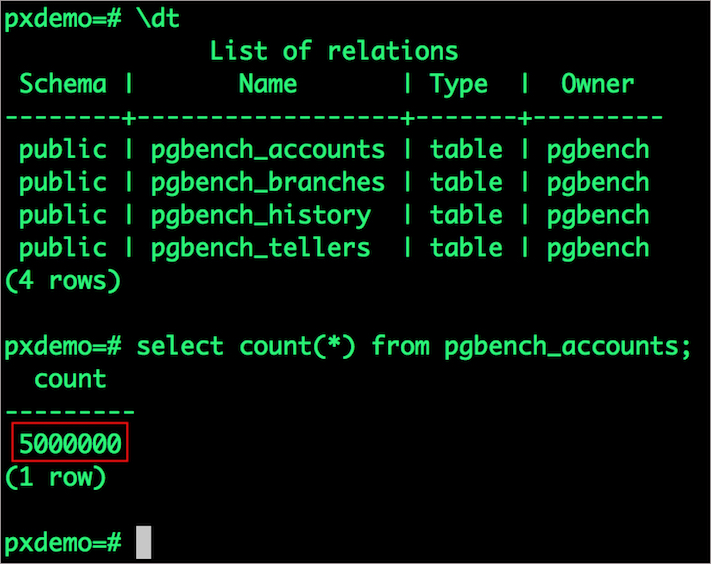Click the terminal cursor block at the last prompt
This screenshot has width=711, height=564.
(144, 543)
